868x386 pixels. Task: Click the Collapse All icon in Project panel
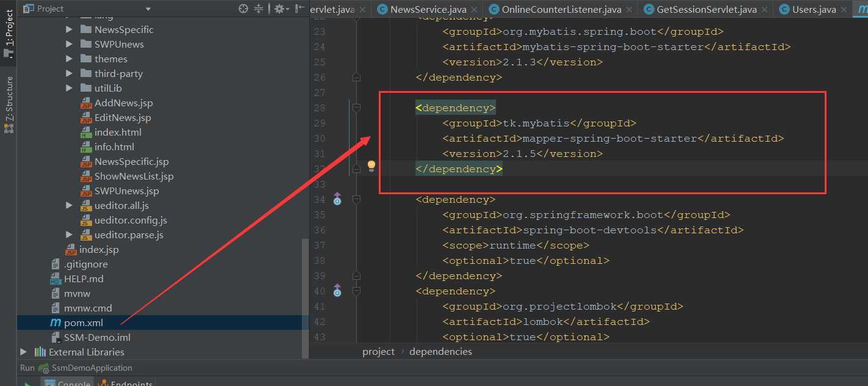click(259, 9)
